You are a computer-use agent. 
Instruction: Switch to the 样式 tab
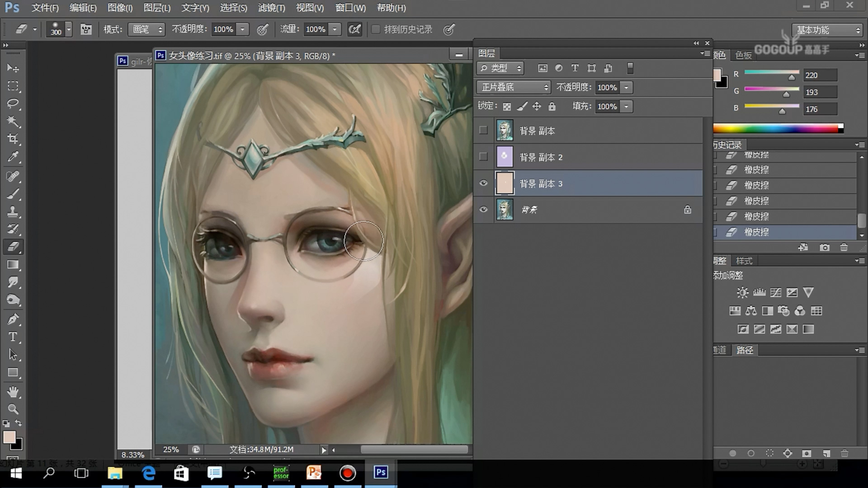[744, 261]
